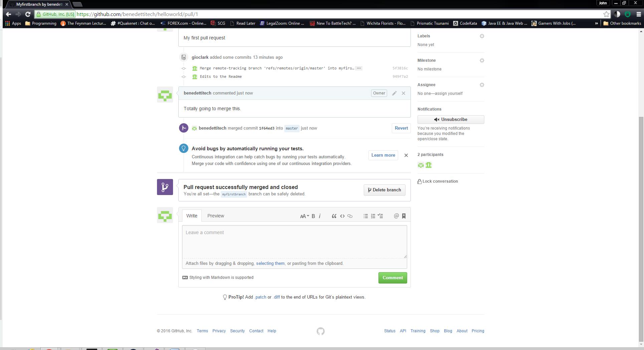Click the 'assign yourself' link

(x=448, y=94)
